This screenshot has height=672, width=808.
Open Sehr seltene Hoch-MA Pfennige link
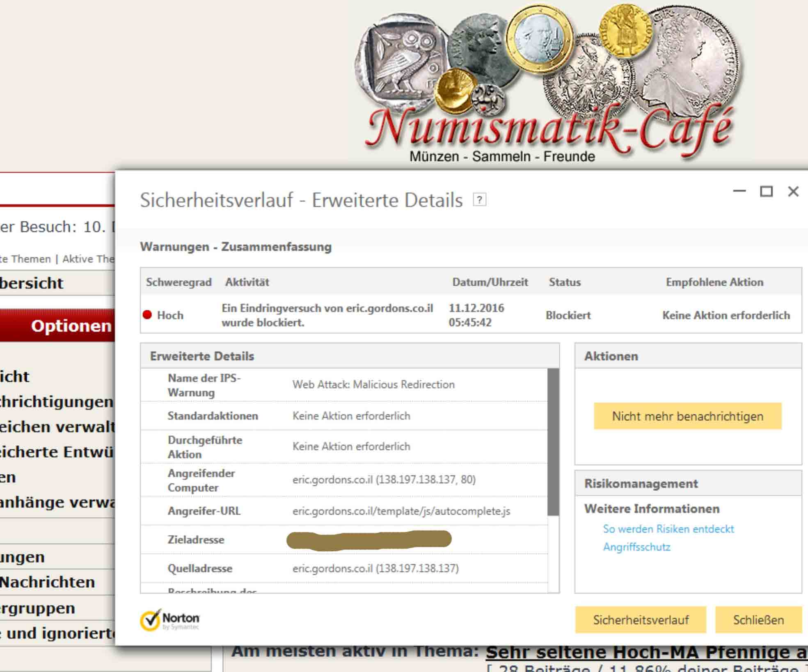click(x=646, y=652)
